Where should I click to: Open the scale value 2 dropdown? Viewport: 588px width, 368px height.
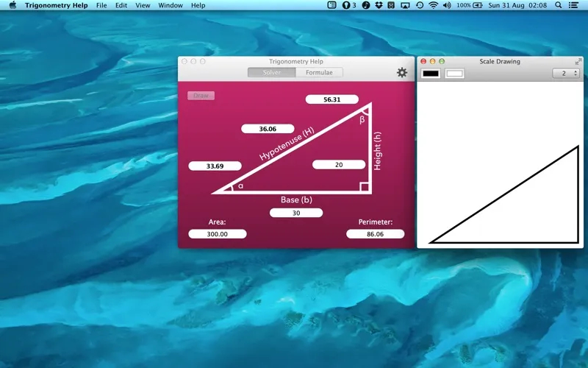565,74
